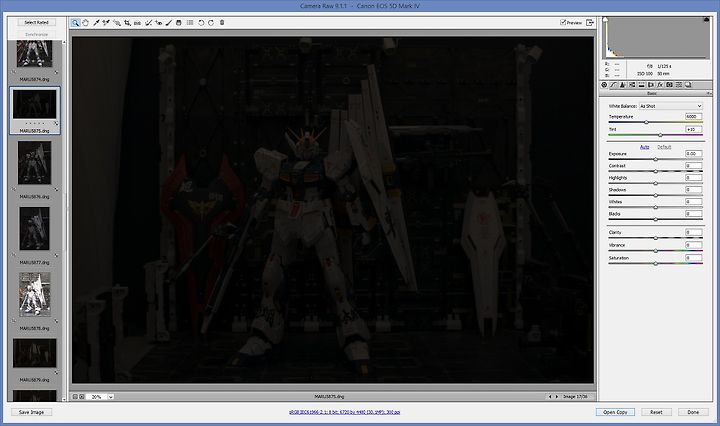
Task: Select the MARU5876.dng thumbnail in filmstrip
Action: (34, 163)
